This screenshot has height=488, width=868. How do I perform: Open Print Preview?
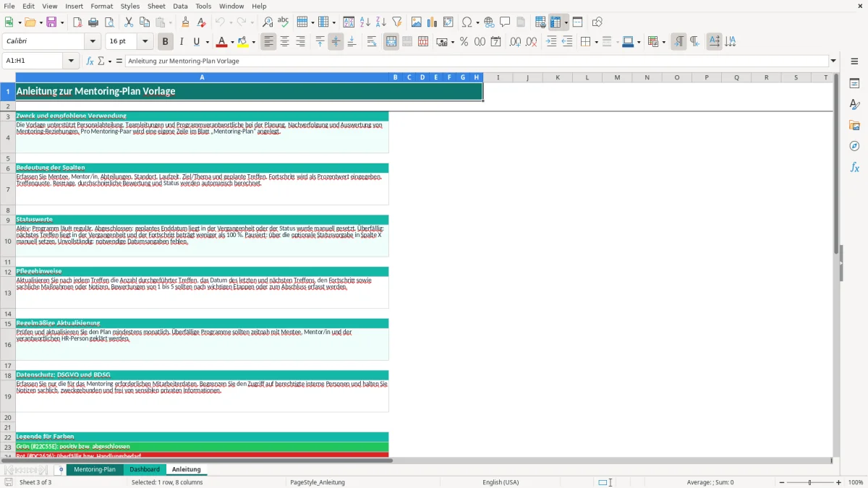pos(109,22)
